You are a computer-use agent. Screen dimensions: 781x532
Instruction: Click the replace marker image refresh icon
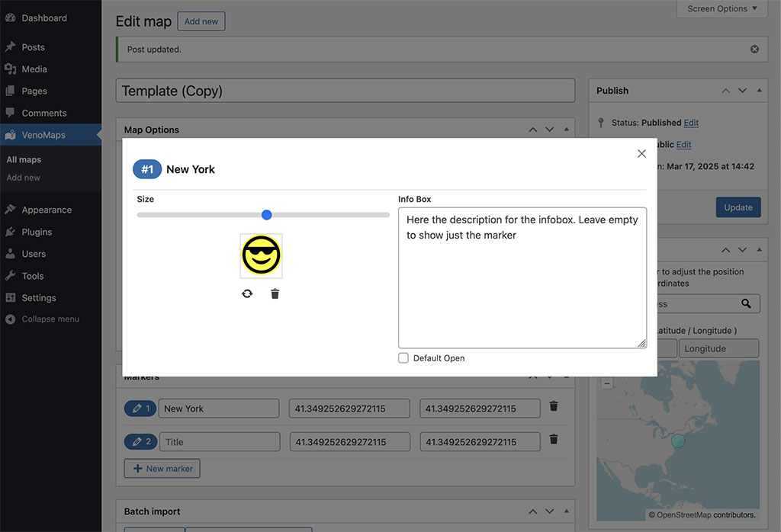(x=247, y=293)
